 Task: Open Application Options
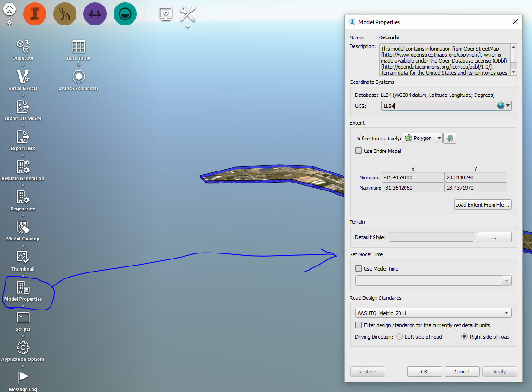tap(23, 352)
